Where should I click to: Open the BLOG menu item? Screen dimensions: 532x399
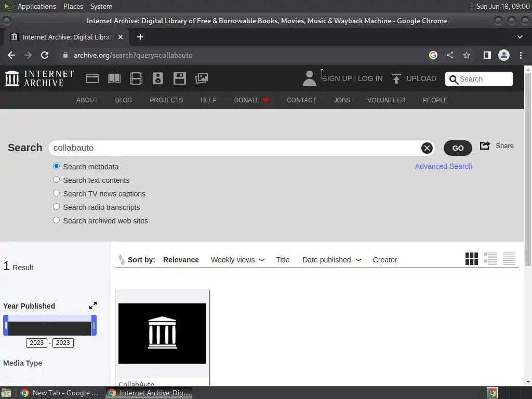click(x=124, y=100)
